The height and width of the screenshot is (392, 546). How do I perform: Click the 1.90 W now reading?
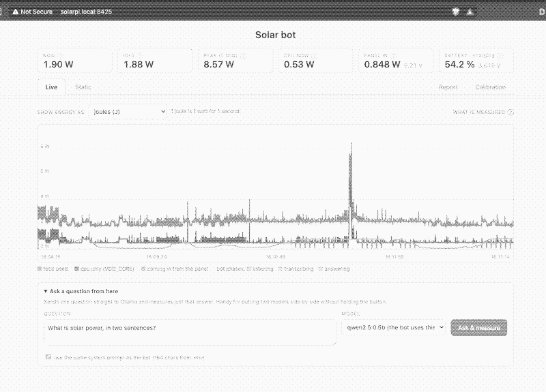click(58, 64)
